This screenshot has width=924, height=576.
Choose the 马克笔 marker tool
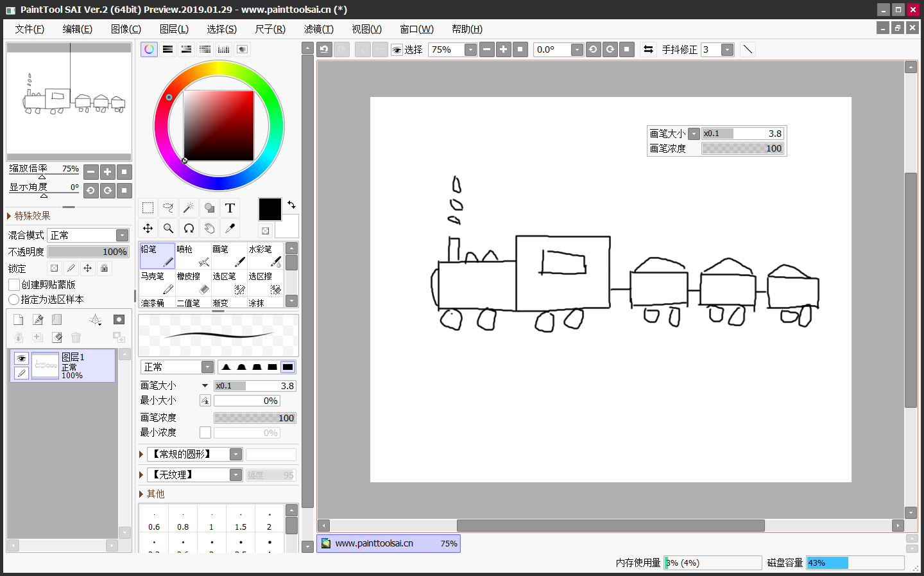157,283
